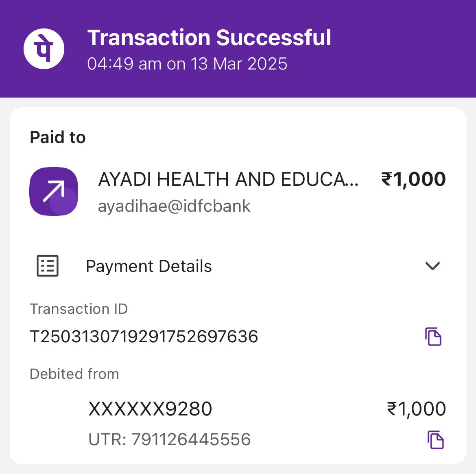The image size is (476, 474).
Task: Click the bold ₹1,000 paid amount
Action: pyautogui.click(x=413, y=179)
